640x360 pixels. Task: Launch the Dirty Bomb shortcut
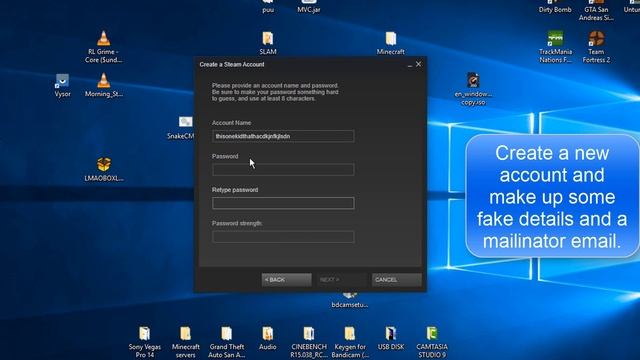pyautogui.click(x=555, y=7)
